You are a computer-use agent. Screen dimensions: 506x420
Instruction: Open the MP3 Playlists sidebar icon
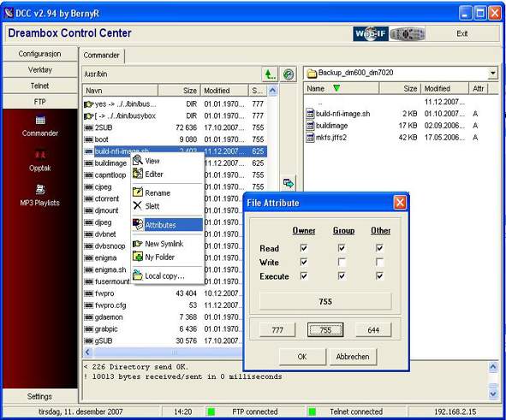coord(40,190)
